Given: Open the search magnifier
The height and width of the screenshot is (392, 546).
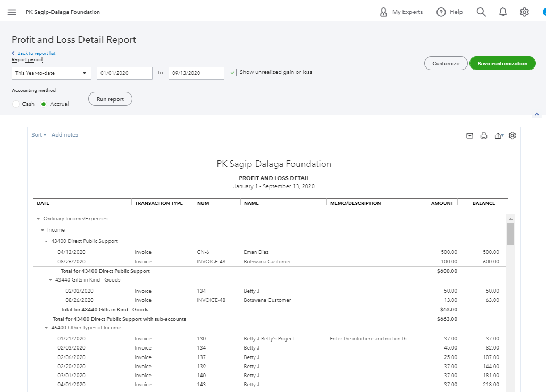Looking at the screenshot, I should 481,12.
